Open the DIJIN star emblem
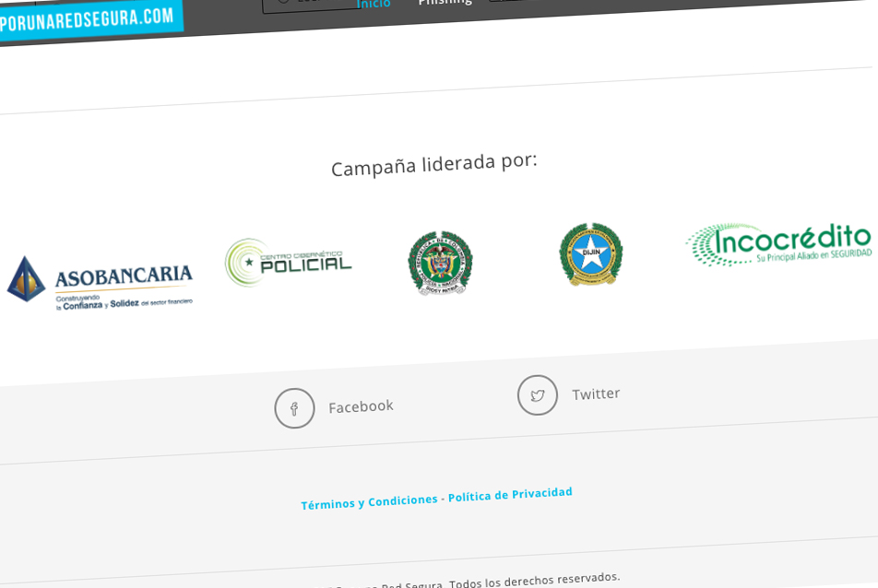Screen dimensions: 878x588 click(x=591, y=254)
